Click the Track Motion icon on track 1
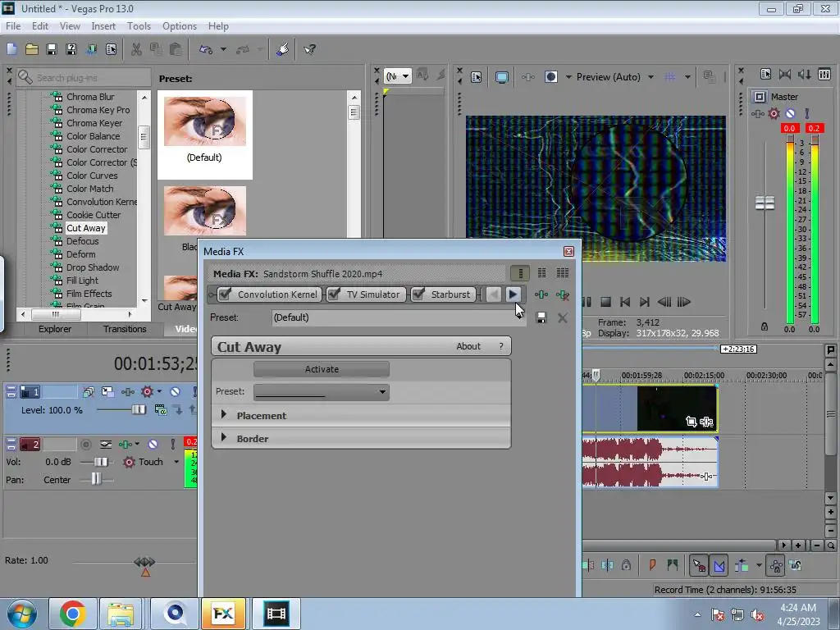Viewport: 840px width, 630px height. [x=107, y=392]
